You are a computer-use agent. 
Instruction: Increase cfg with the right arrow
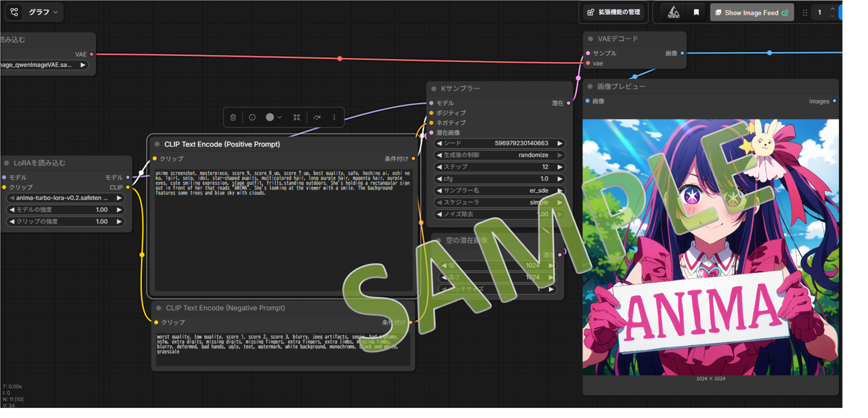coord(560,179)
